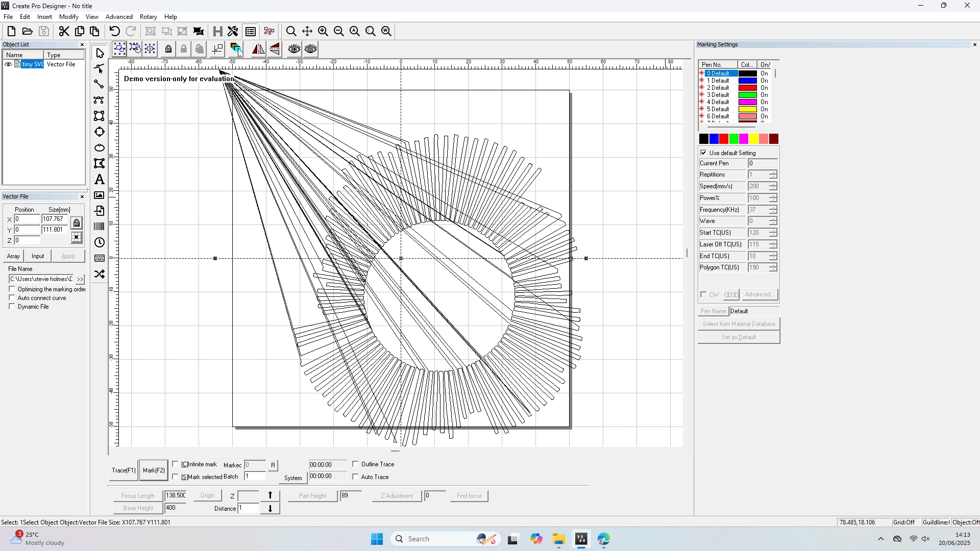This screenshot has width=980, height=551.
Task: Pick the Barcode tool icon
Action: 100,227
